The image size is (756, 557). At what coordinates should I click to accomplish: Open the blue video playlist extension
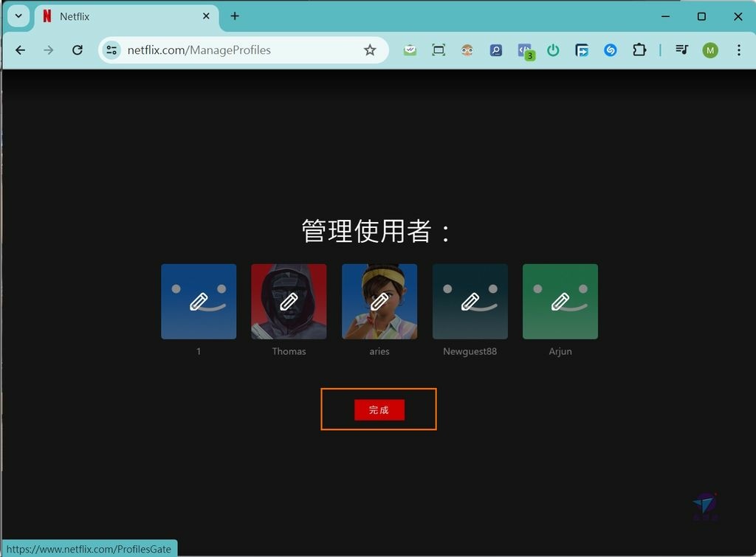click(582, 50)
